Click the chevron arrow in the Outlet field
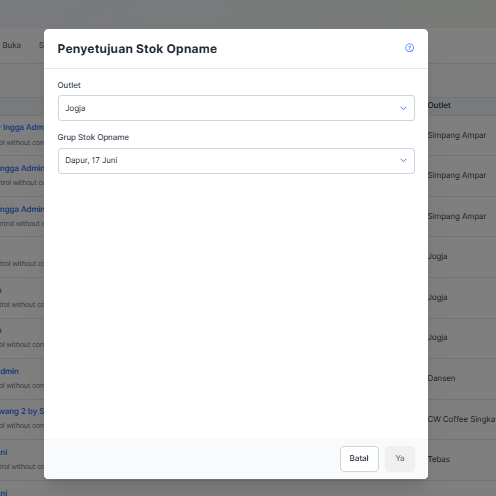The image size is (496, 496). click(x=403, y=108)
